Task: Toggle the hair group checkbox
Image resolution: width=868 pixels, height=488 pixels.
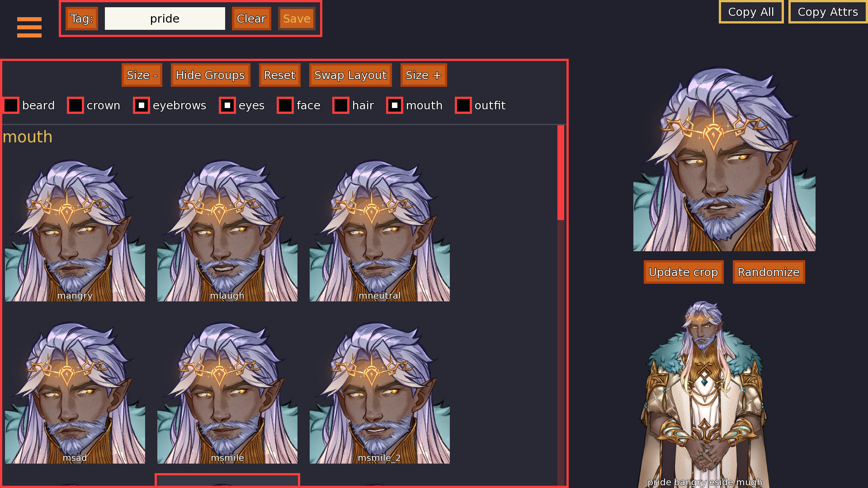Action: (x=341, y=105)
